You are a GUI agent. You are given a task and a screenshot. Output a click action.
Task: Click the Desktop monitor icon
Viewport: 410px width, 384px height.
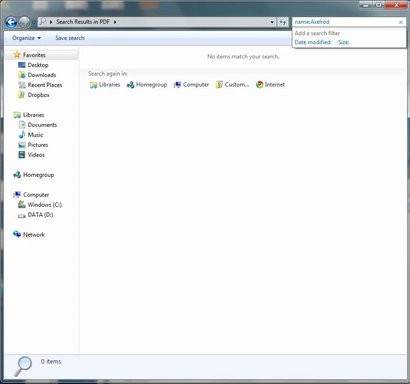tap(22, 65)
